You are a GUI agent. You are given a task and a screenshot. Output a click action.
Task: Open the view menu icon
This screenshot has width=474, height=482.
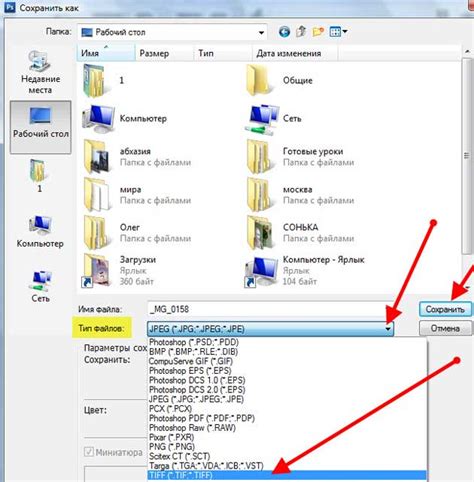point(338,32)
